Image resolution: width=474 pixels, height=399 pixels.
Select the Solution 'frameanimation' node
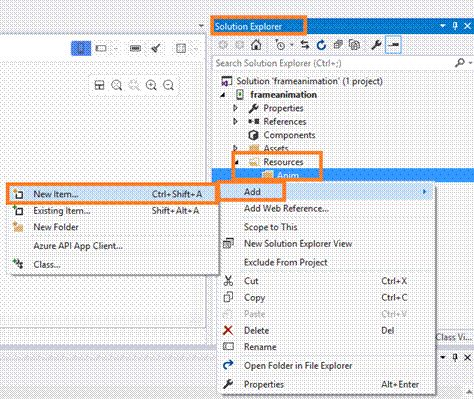pos(309,81)
